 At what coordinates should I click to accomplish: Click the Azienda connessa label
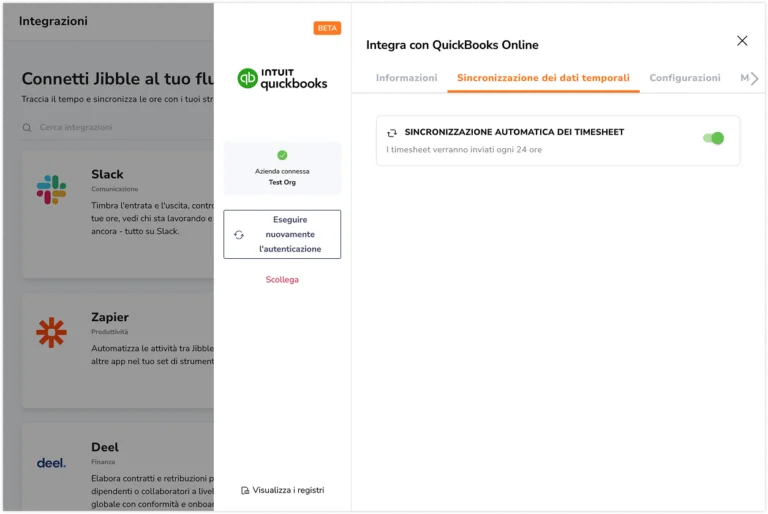[x=282, y=171]
